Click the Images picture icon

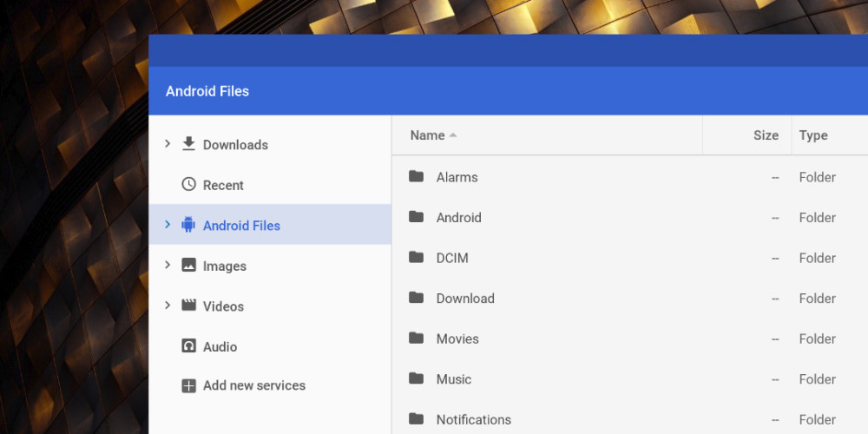pos(188,266)
